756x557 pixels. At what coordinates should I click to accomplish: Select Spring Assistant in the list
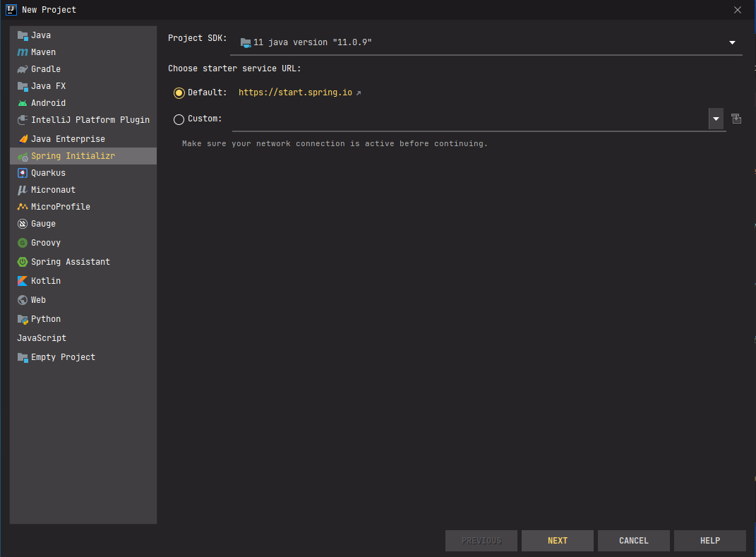[x=83, y=262]
